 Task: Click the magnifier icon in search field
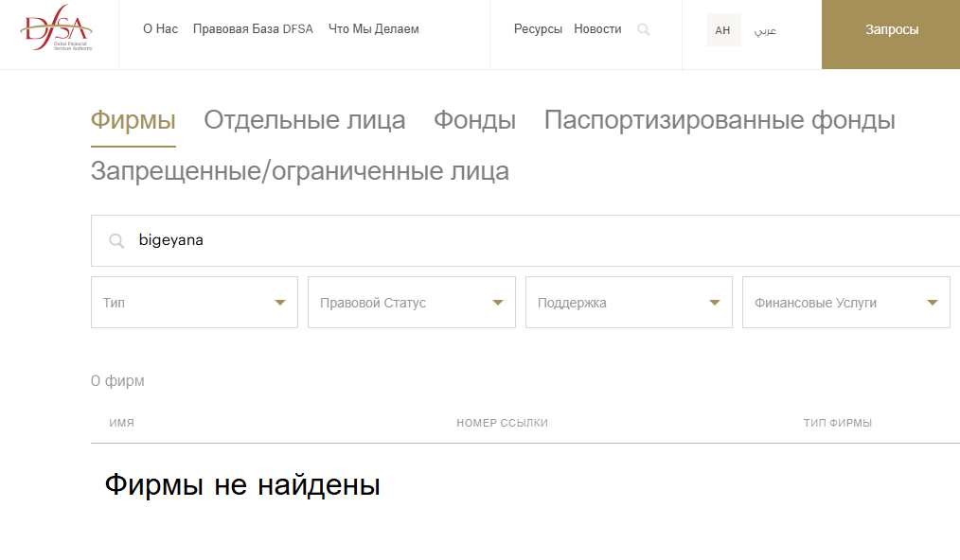pyautogui.click(x=117, y=241)
